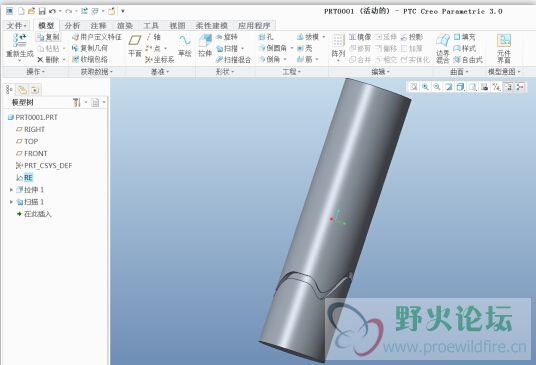Start the Sketch (草绘) tool
The width and height of the screenshot is (536, 365).
[185, 45]
